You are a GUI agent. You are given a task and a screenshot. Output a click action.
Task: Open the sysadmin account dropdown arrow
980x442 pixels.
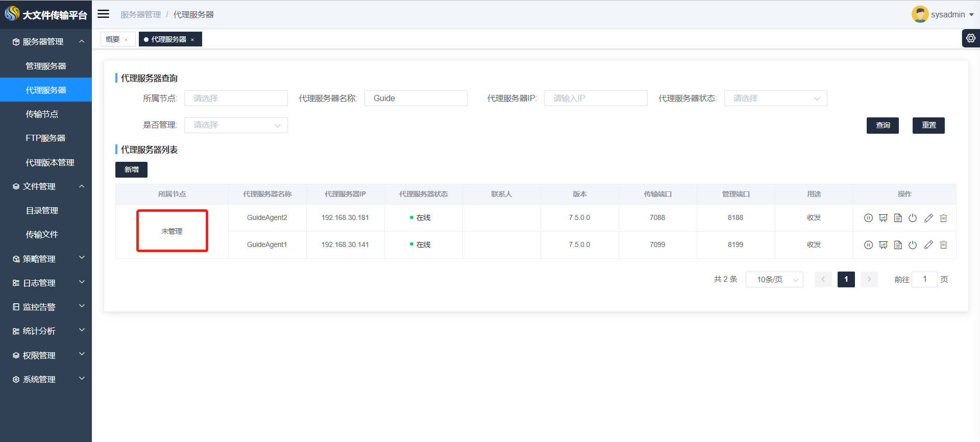pyautogui.click(x=971, y=15)
